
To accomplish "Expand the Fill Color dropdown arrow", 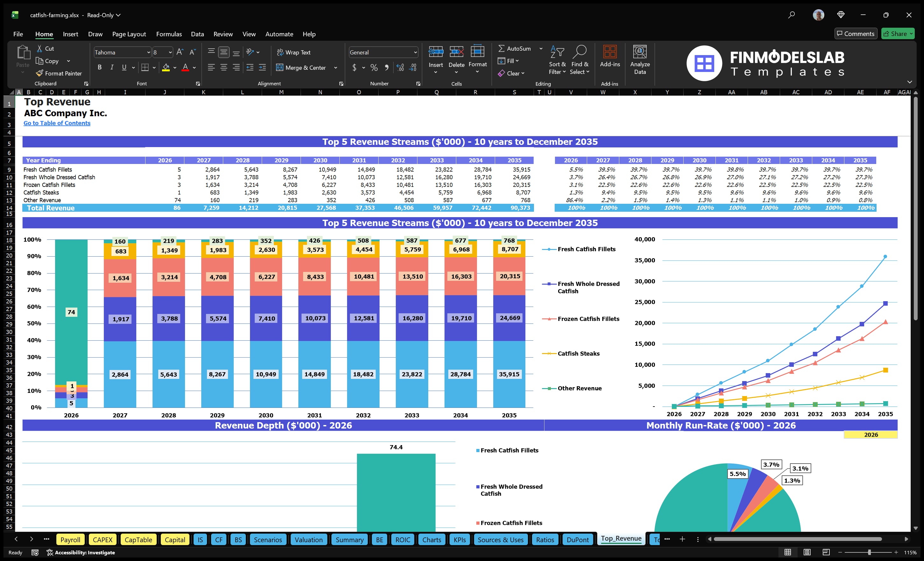I will [175, 67].
